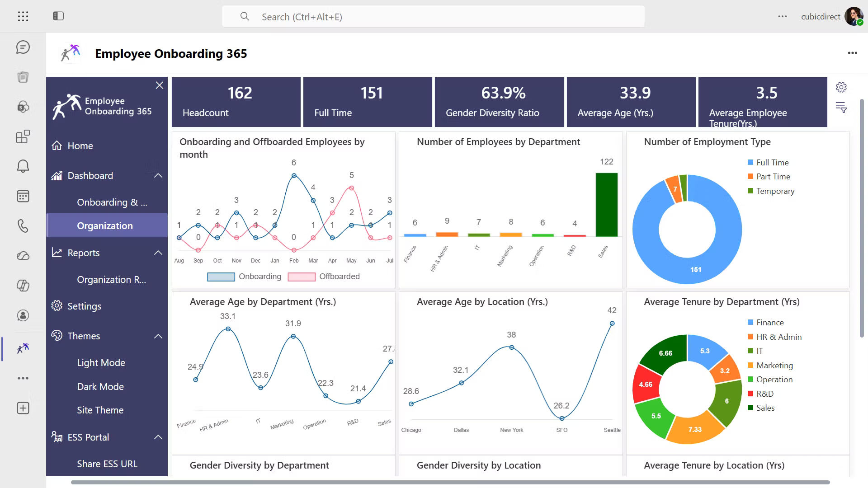
Task: Open the Activity bell icon
Action: (23, 166)
